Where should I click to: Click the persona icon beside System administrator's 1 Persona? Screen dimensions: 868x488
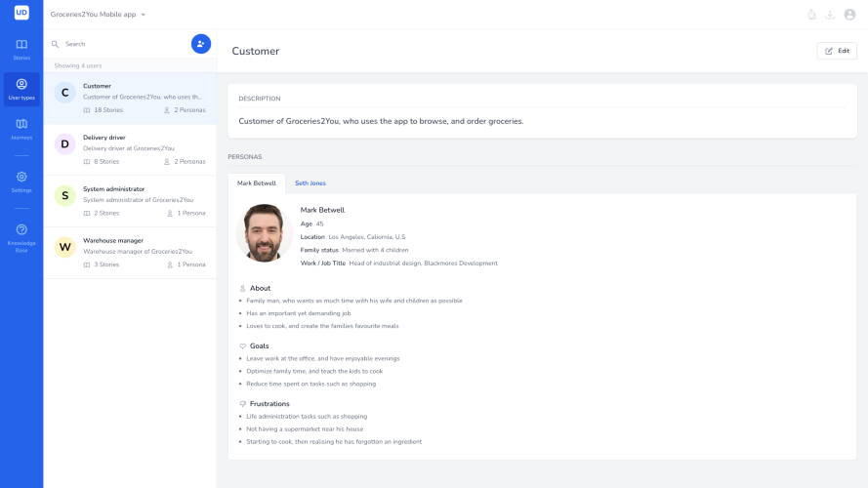coord(170,213)
